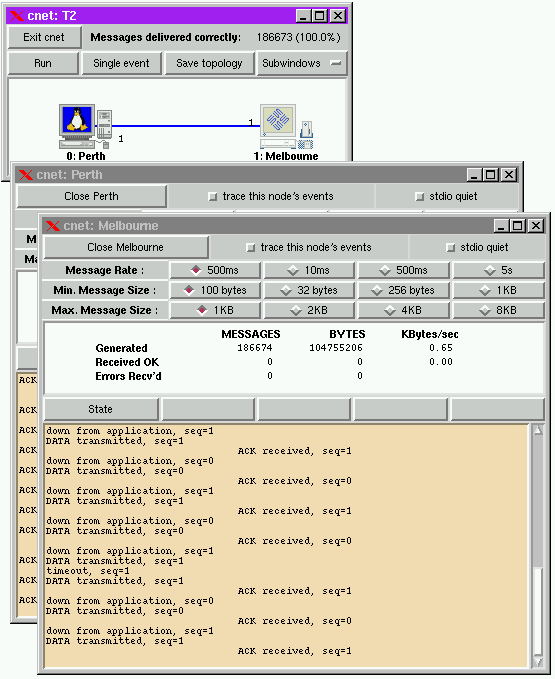The image size is (555, 679).
Task: Click the blue link between Perth and Melbourne
Action: point(186,126)
